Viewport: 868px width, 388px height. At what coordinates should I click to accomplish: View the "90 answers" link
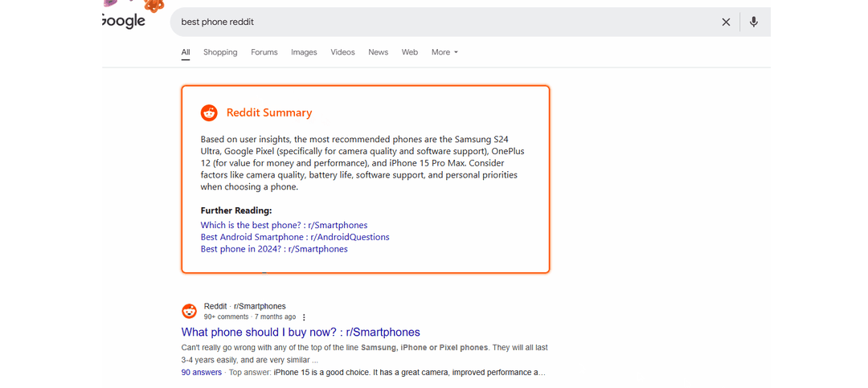(201, 373)
